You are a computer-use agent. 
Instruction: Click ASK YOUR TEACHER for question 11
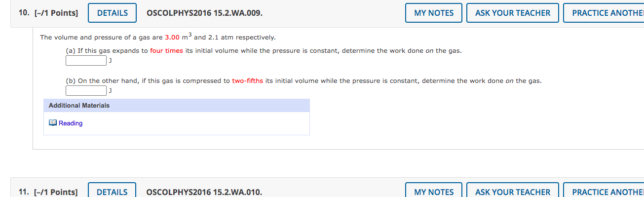(x=513, y=192)
